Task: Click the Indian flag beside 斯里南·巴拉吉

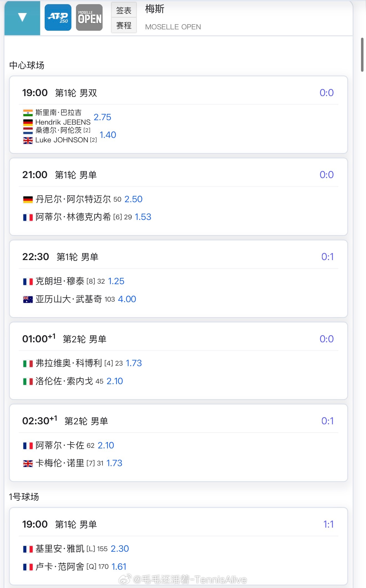Action: (28, 113)
